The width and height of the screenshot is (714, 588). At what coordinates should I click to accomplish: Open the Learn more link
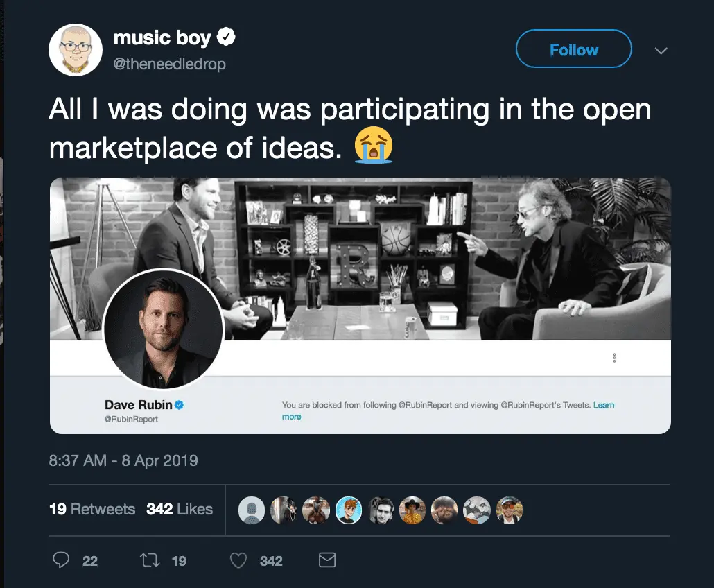[x=291, y=417]
